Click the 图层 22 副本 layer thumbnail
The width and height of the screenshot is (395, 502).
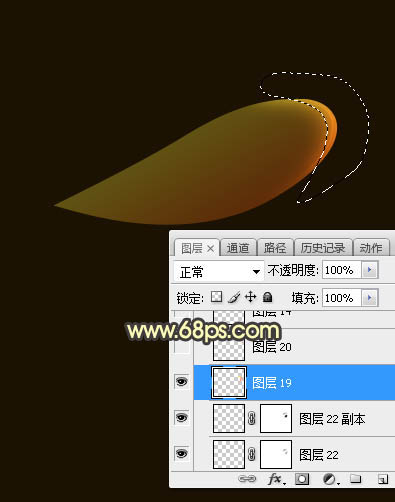pos(229,418)
